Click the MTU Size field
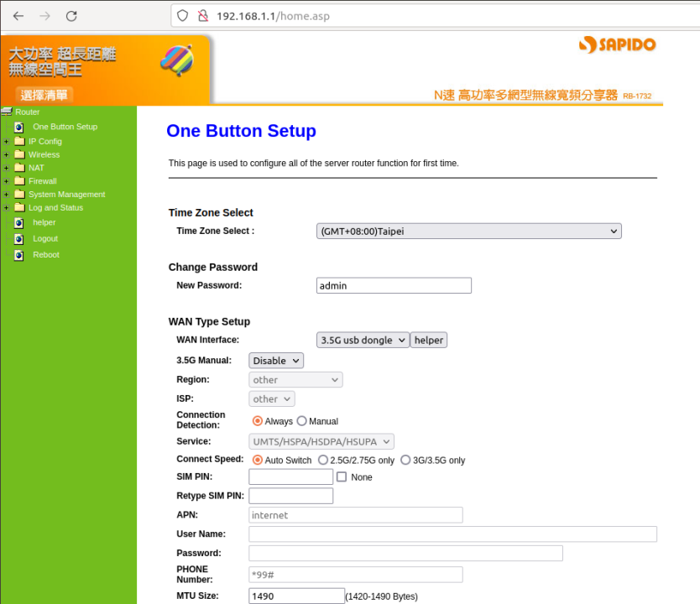The height and width of the screenshot is (604, 700). [296, 596]
